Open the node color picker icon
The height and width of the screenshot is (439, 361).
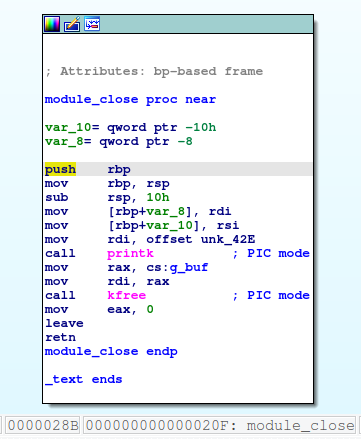(x=52, y=24)
